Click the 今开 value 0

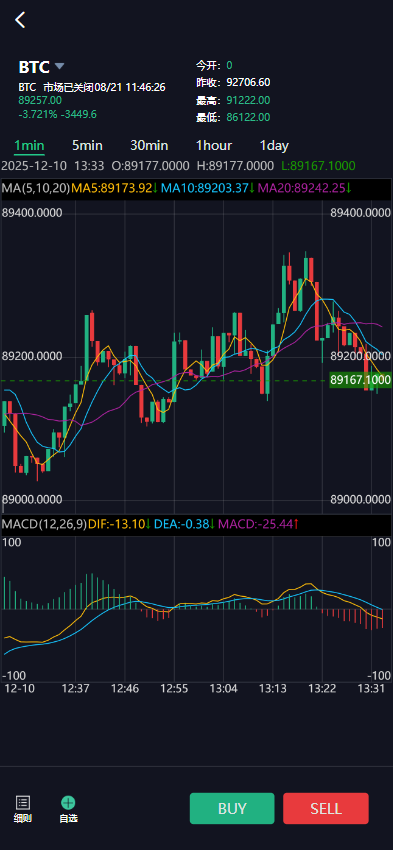(229, 66)
